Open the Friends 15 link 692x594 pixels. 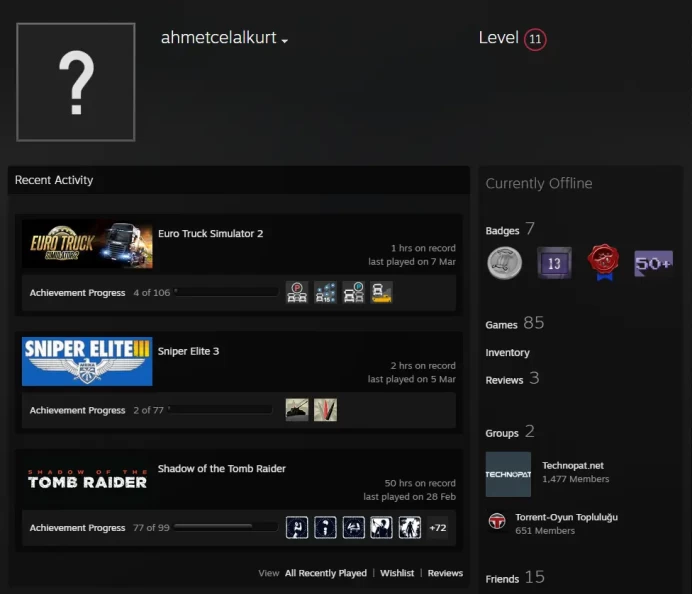pos(515,578)
